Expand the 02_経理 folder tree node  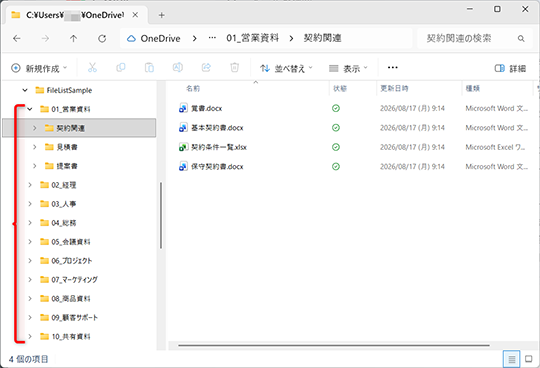[x=30, y=185]
